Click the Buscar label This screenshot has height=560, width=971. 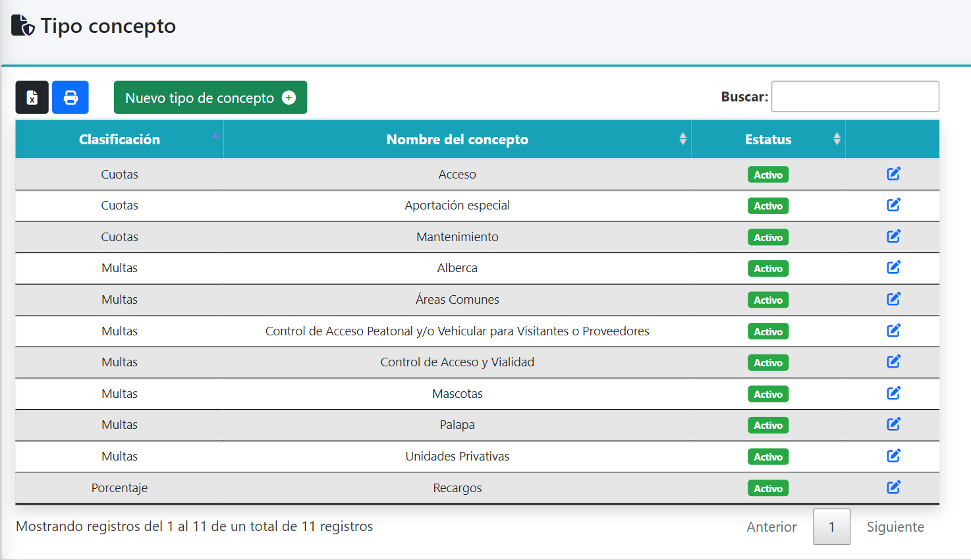click(x=744, y=97)
